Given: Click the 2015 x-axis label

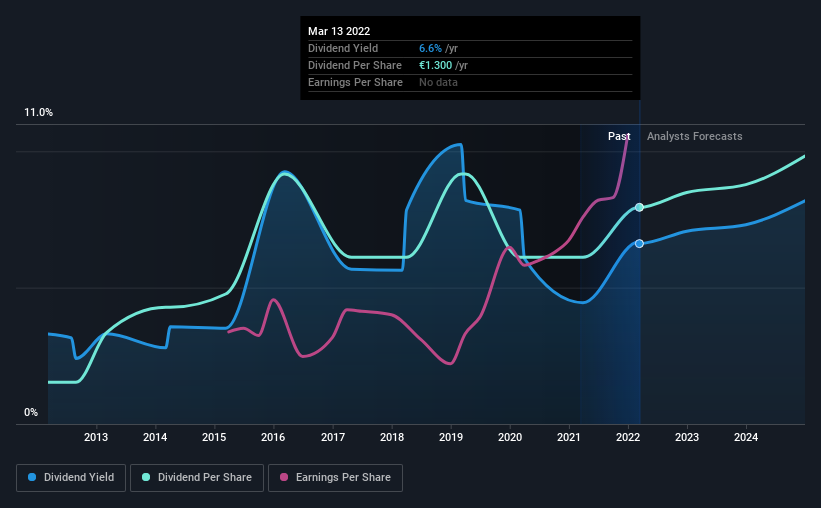Looking at the screenshot, I should coord(214,437).
